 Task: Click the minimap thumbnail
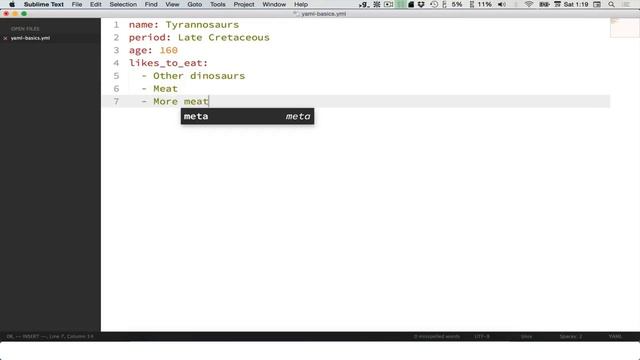click(x=624, y=27)
